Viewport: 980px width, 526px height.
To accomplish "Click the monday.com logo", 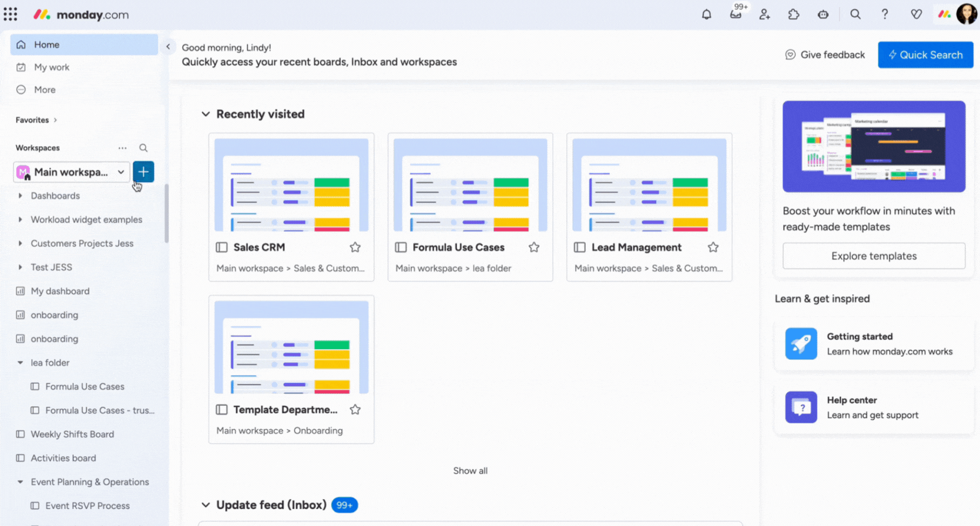I will [81, 15].
